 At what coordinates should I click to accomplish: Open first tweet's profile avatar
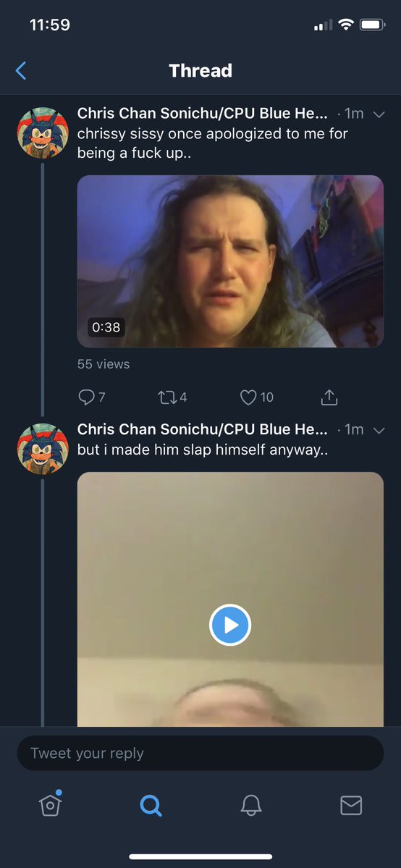click(x=43, y=133)
